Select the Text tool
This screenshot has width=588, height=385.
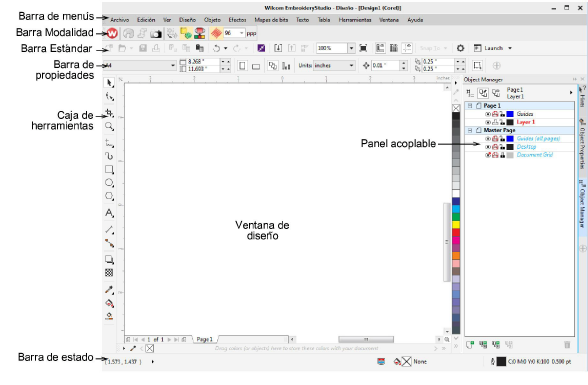(x=109, y=213)
